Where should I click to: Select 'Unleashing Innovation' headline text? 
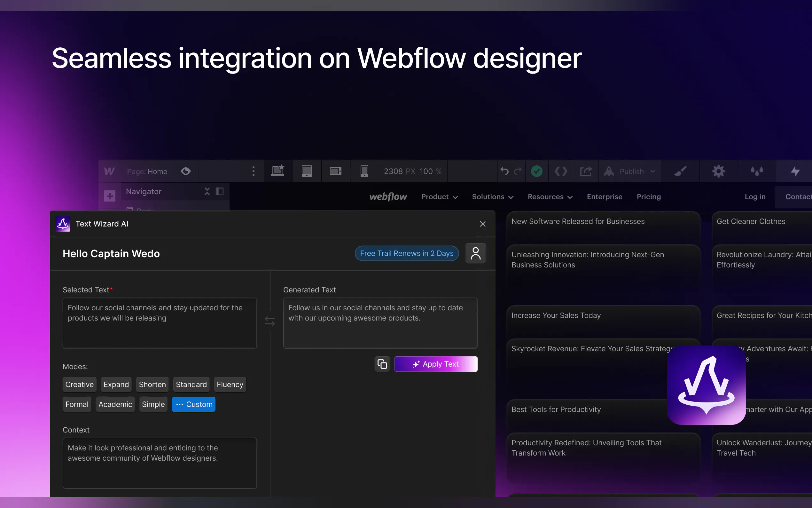coord(588,260)
